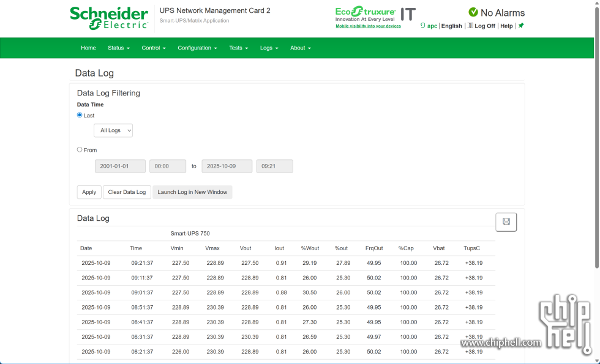Click the Clear Data Log button
This screenshot has width=600, height=364.
pos(127,192)
